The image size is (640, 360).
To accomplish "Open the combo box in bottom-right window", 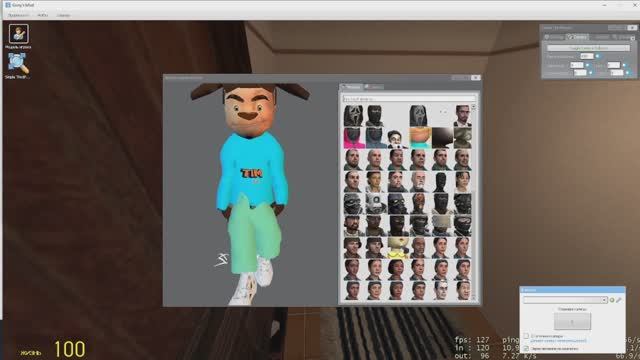I will coord(565,300).
